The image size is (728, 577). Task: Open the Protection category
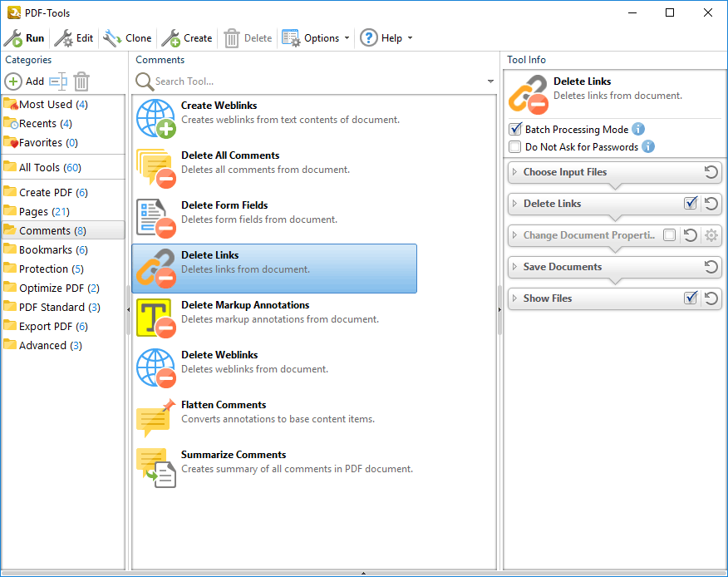coord(63,269)
